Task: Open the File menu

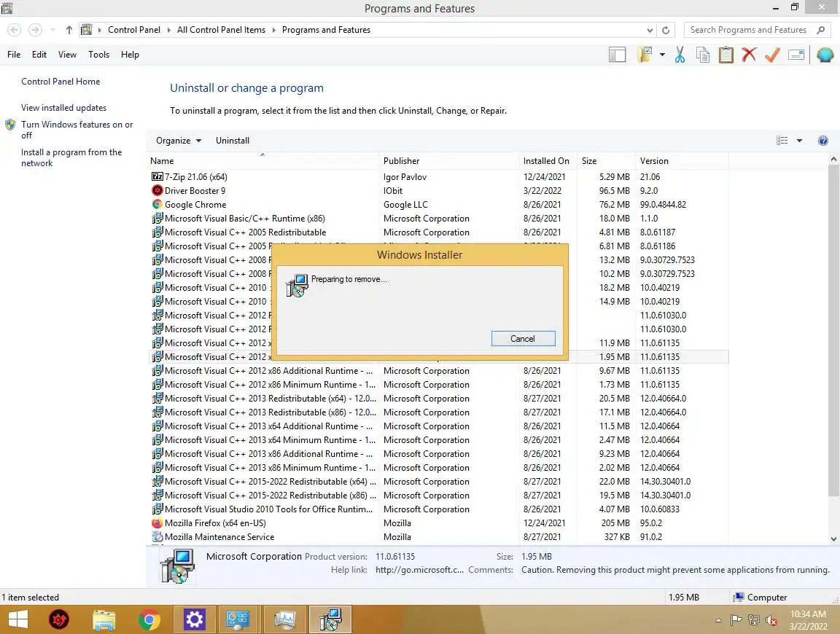Action: coord(14,54)
